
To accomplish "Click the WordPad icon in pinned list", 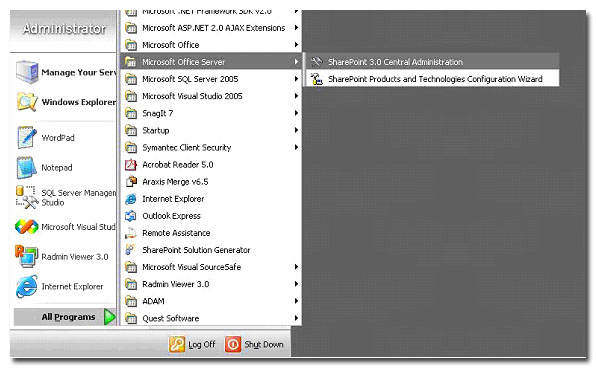I will (x=27, y=137).
